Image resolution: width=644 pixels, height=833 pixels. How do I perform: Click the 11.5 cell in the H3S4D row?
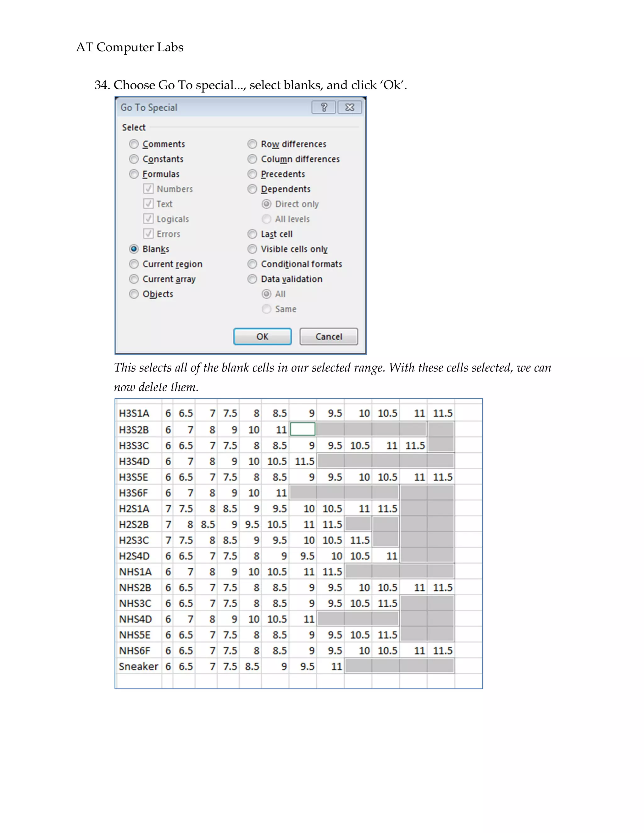[303, 461]
